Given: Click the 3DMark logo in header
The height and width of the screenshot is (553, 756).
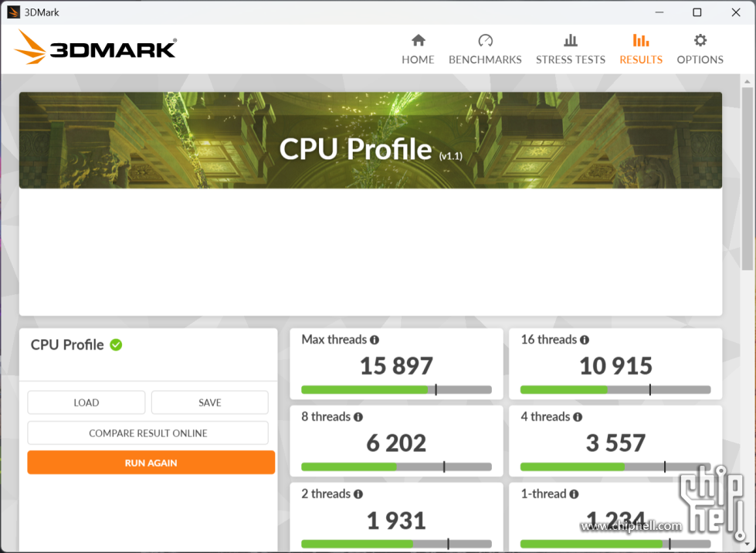Looking at the screenshot, I should 95,47.
